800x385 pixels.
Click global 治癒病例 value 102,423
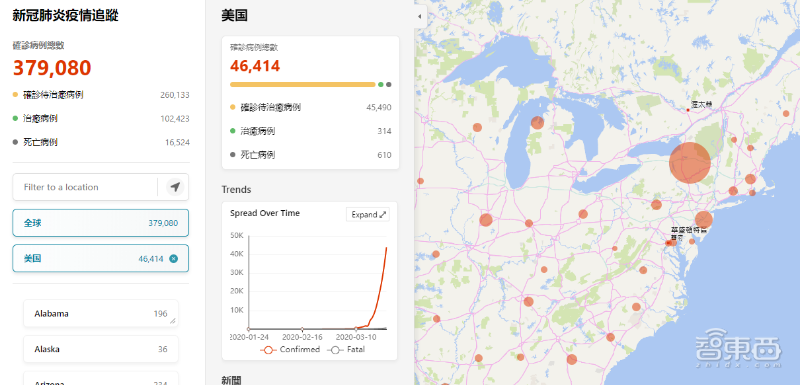pos(174,119)
